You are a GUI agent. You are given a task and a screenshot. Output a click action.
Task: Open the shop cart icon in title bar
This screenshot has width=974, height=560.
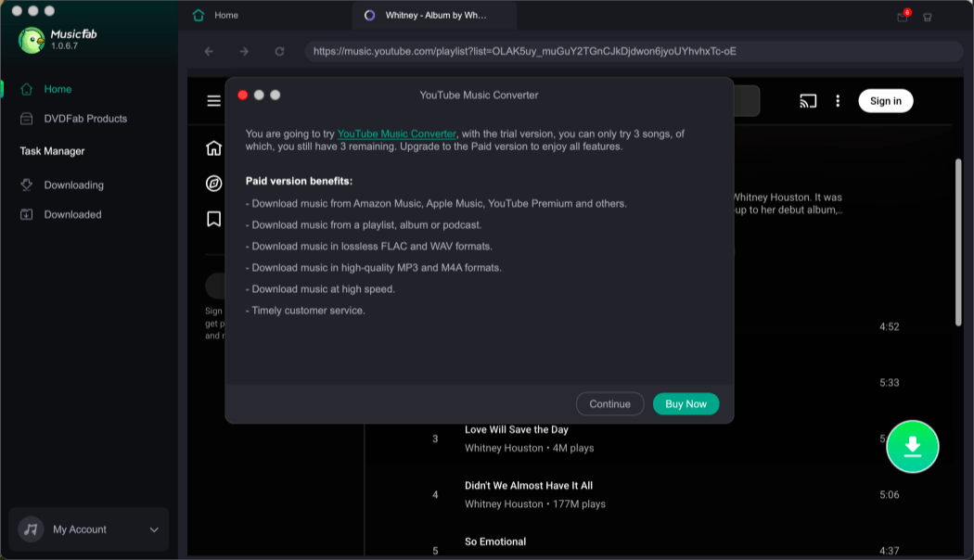[928, 18]
